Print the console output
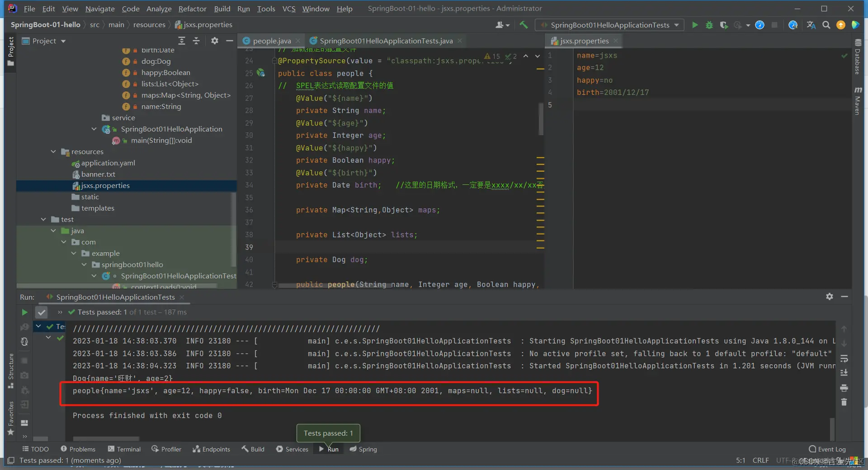This screenshot has width=868, height=470. (x=844, y=388)
